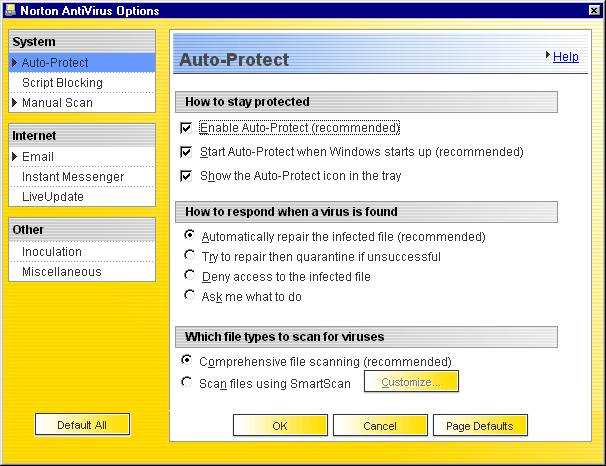Go to Instant Messenger settings
This screenshot has width=606, height=466.
(73, 177)
